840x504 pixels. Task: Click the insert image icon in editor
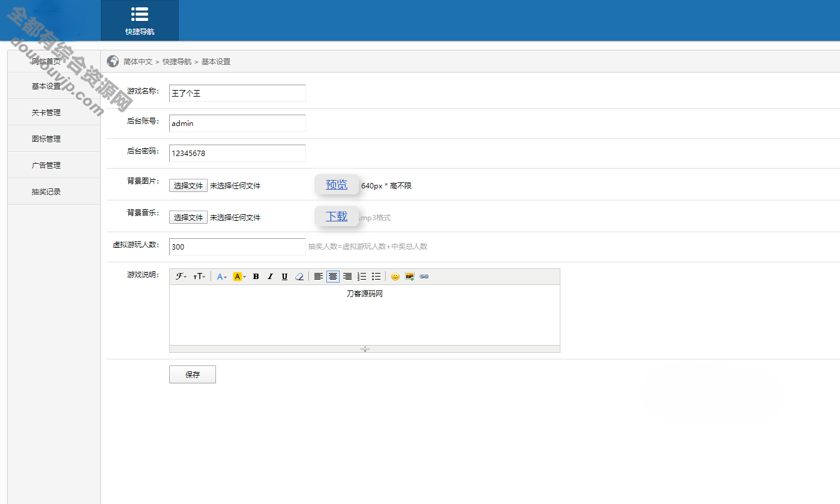tap(410, 277)
